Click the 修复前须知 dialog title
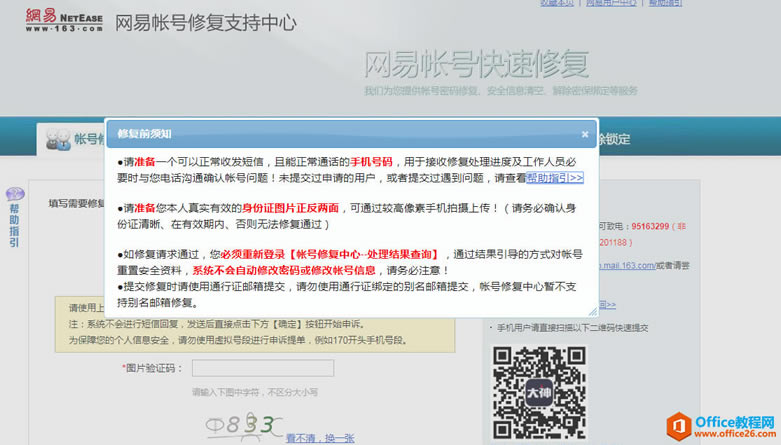 pos(144,134)
